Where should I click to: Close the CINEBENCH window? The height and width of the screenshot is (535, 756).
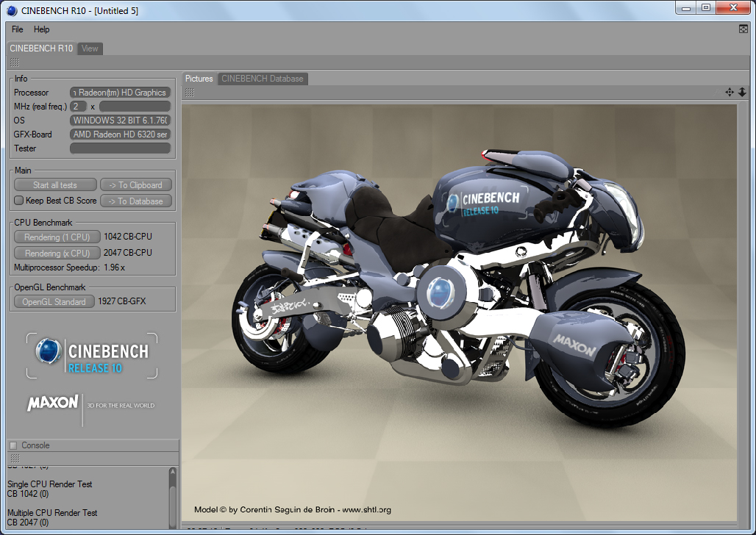click(x=733, y=7)
